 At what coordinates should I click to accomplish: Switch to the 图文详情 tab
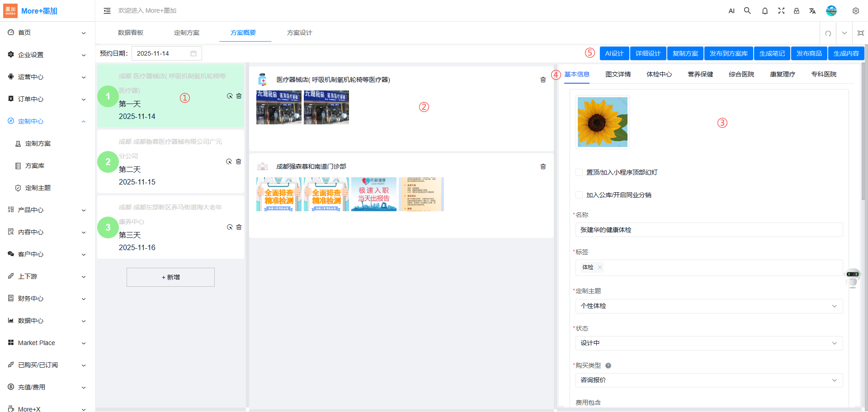(x=618, y=74)
